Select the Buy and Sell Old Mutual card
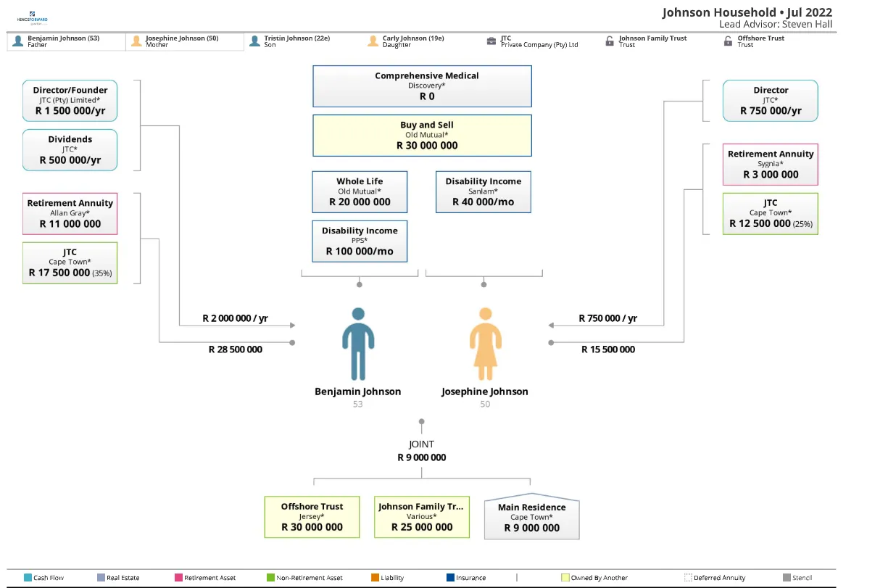This screenshot has height=588, width=888. (422, 136)
